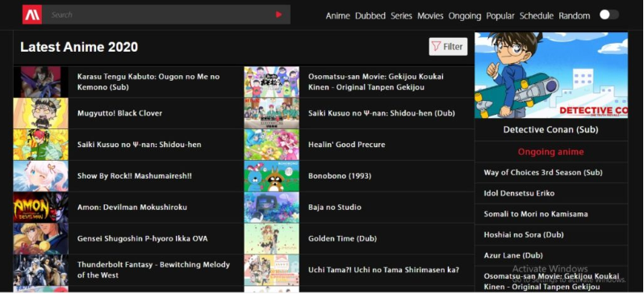
Task: Click the red site logo icon
Action: tap(32, 15)
